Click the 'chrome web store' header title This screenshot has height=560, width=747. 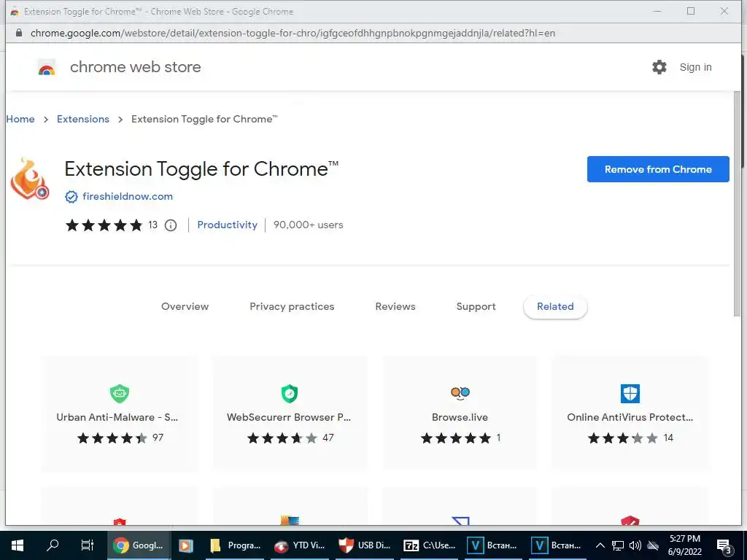pyautogui.click(x=135, y=67)
